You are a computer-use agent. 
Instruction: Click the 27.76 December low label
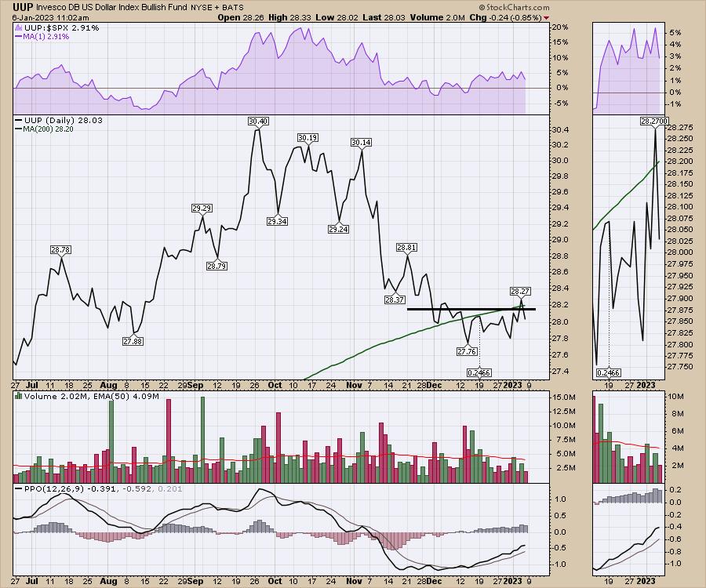[467, 351]
